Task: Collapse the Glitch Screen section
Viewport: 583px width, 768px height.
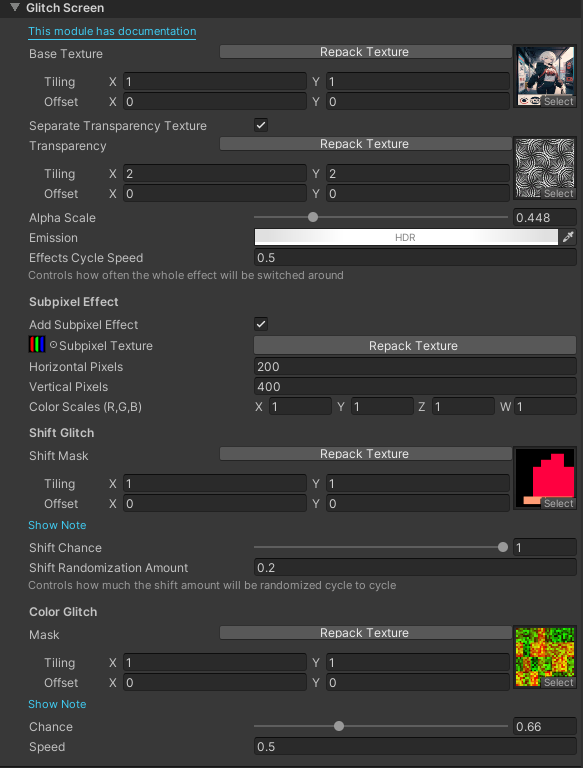Action: (15, 7)
